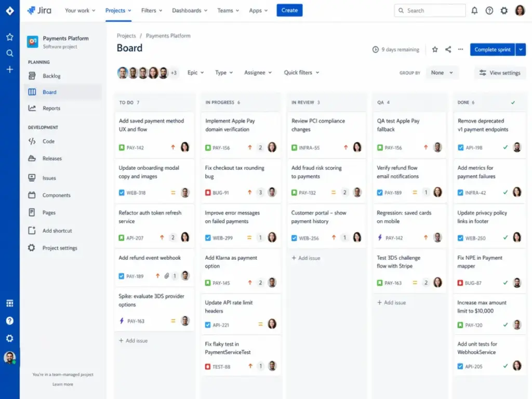This screenshot has width=532, height=399.
Task: Expand the Epic filter dropdown
Action: click(196, 73)
